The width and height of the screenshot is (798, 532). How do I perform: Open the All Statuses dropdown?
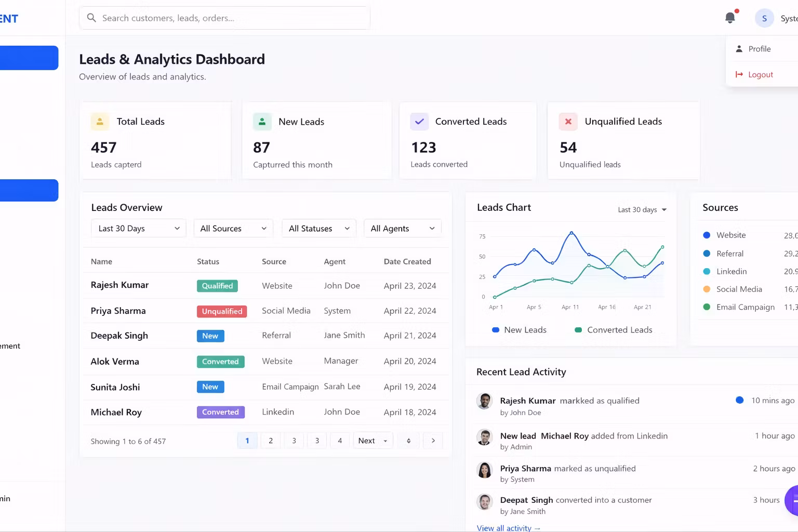pos(318,229)
